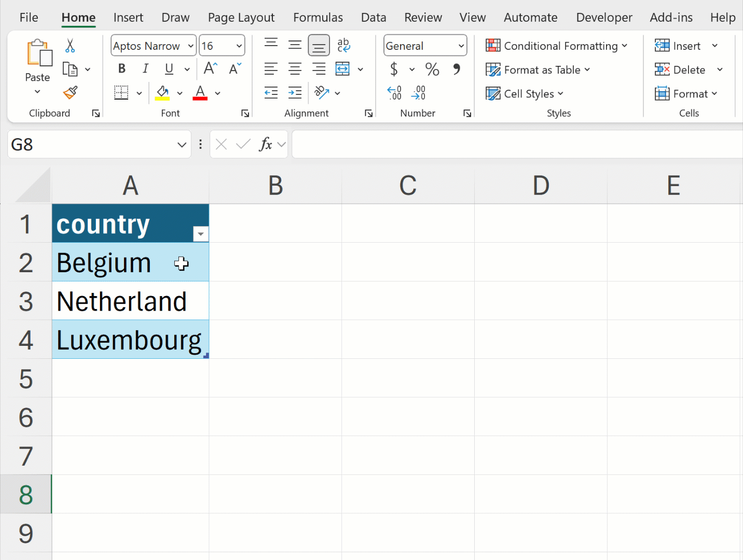Select the red Font Color swatch

(x=200, y=97)
